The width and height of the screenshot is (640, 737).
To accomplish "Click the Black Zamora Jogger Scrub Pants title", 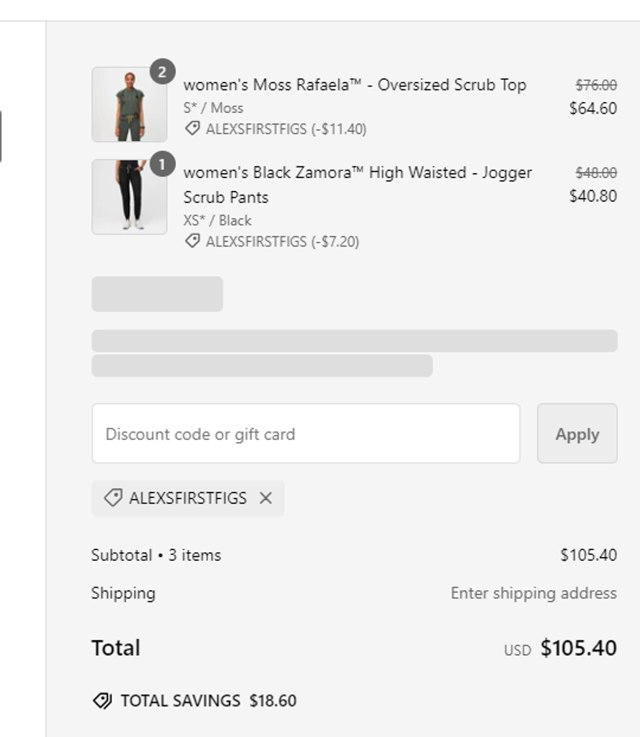I will (357, 184).
